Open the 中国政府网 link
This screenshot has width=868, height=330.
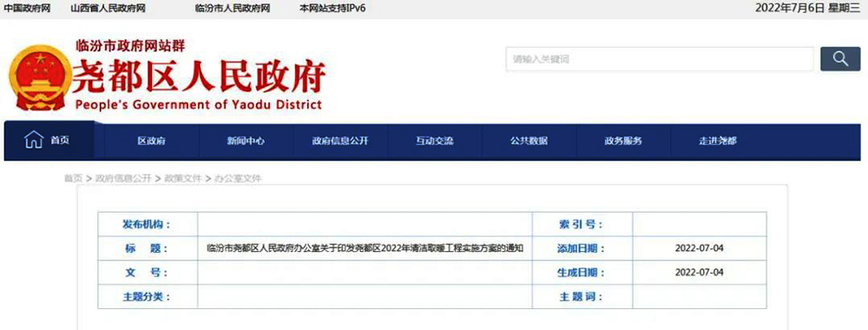click(28, 9)
